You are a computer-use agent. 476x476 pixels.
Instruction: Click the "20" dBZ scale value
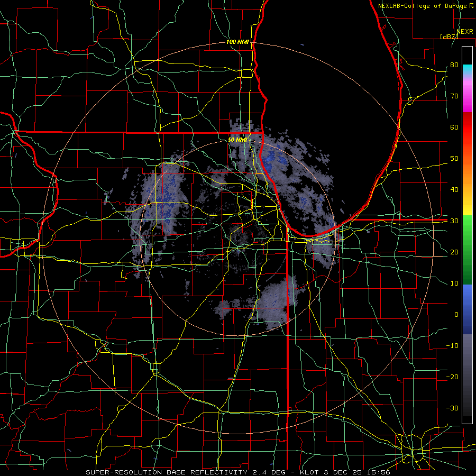[454, 252]
